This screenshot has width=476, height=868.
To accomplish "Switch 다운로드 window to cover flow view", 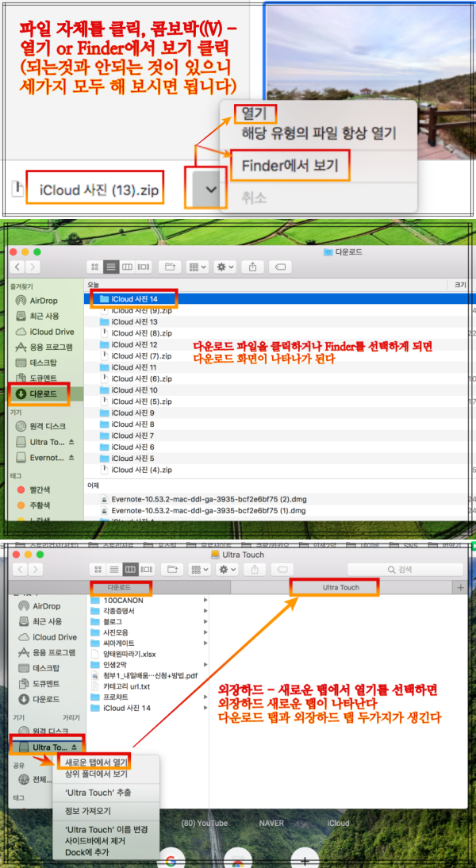I will click(144, 267).
